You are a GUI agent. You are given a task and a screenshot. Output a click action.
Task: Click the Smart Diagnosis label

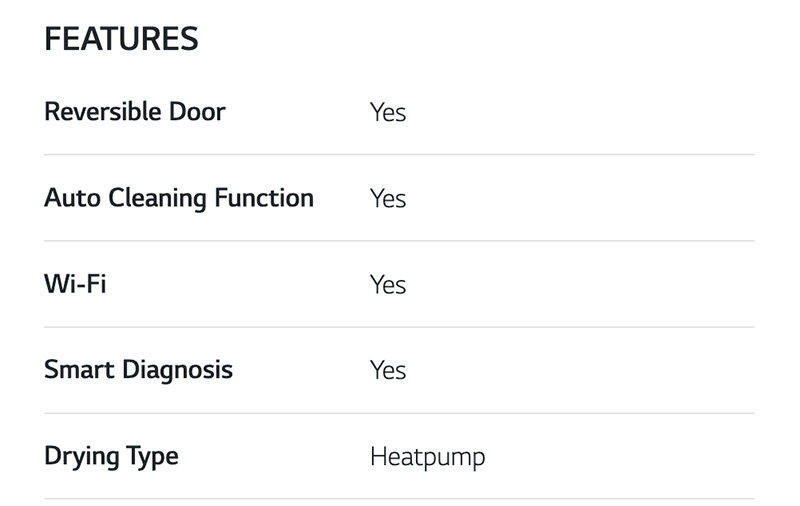[138, 370]
